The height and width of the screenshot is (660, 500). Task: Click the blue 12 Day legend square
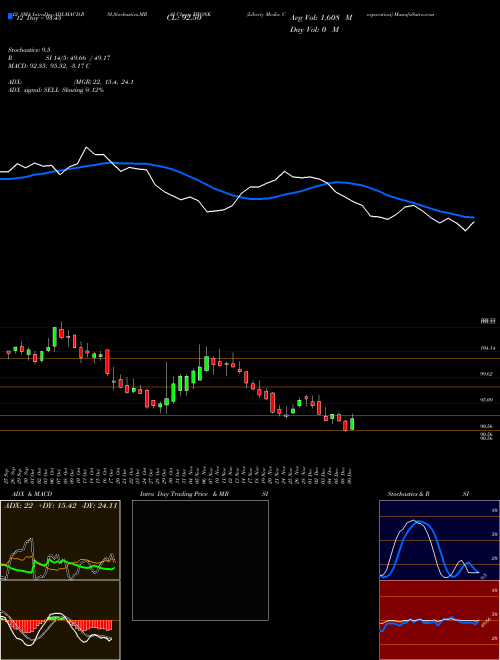tap(11, 17)
